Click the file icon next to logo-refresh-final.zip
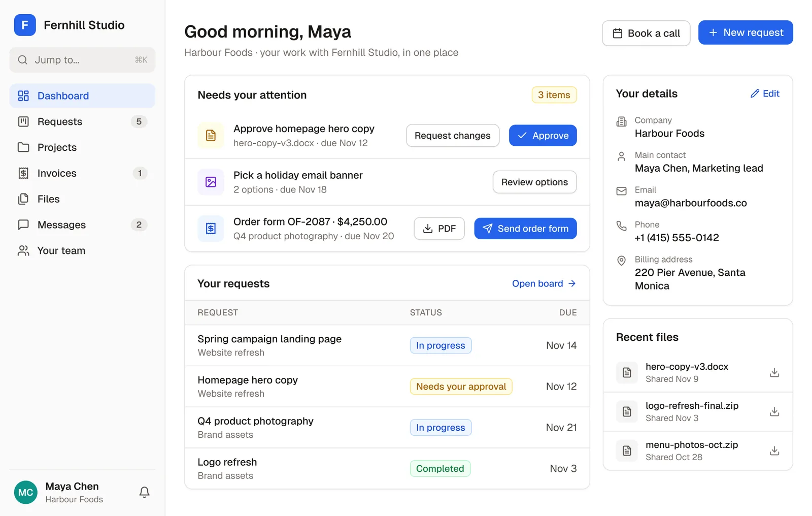The image size is (812, 516). click(627, 411)
